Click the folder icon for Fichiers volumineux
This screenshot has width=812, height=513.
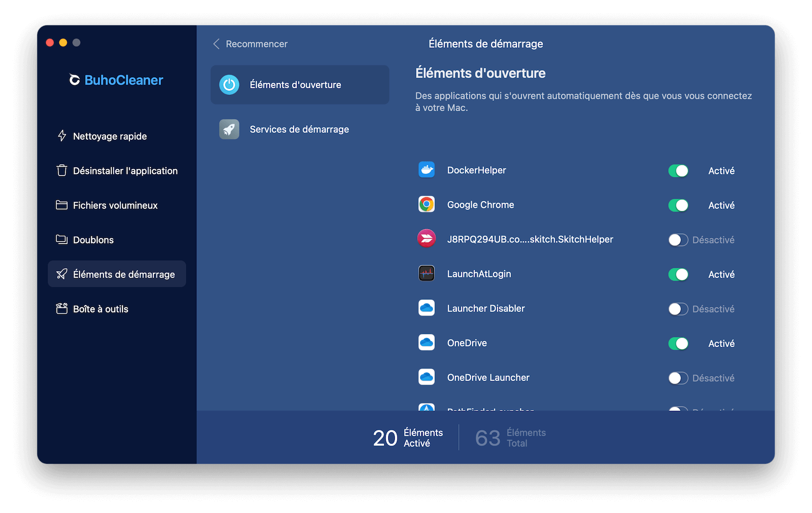tap(62, 205)
